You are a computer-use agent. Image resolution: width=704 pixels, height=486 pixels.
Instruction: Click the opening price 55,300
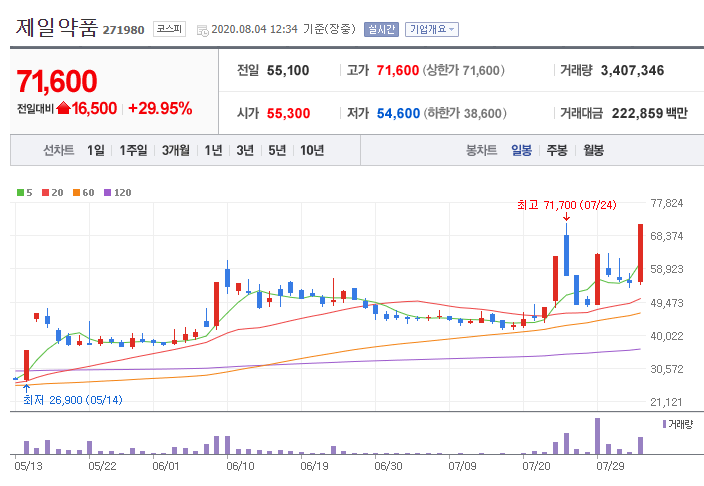pyautogui.click(x=288, y=113)
